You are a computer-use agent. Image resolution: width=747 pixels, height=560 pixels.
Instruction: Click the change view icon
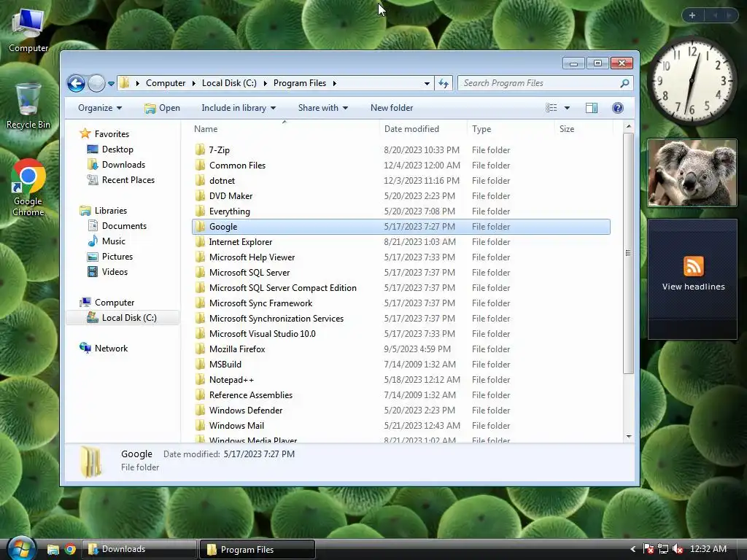pos(551,108)
